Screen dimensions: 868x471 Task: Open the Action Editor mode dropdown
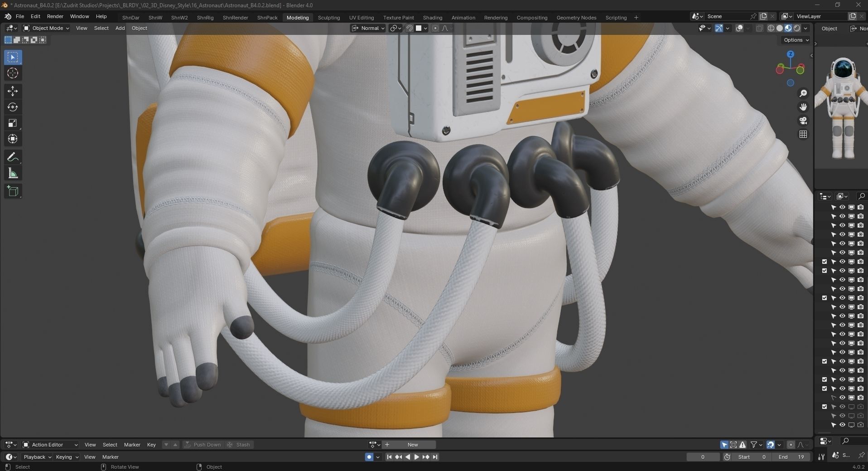tap(50, 445)
